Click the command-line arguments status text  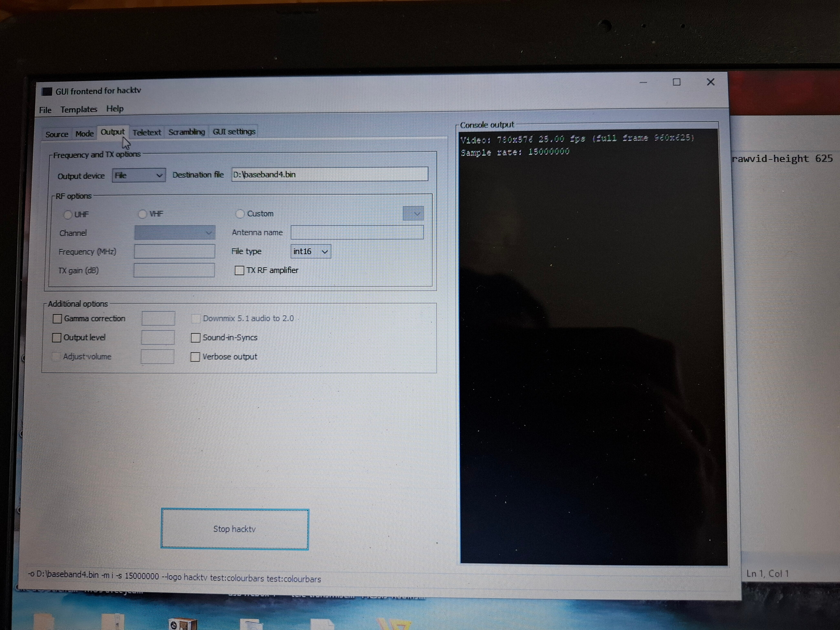[x=175, y=576]
